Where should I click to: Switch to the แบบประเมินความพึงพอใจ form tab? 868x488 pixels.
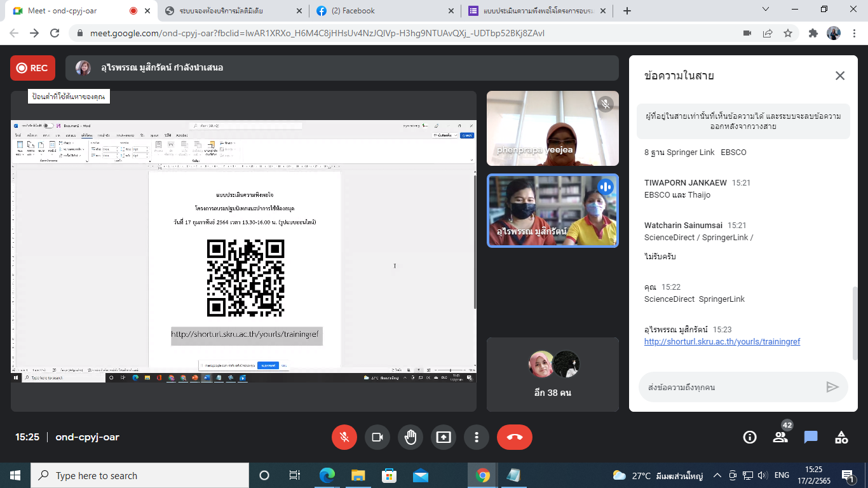pyautogui.click(x=537, y=11)
